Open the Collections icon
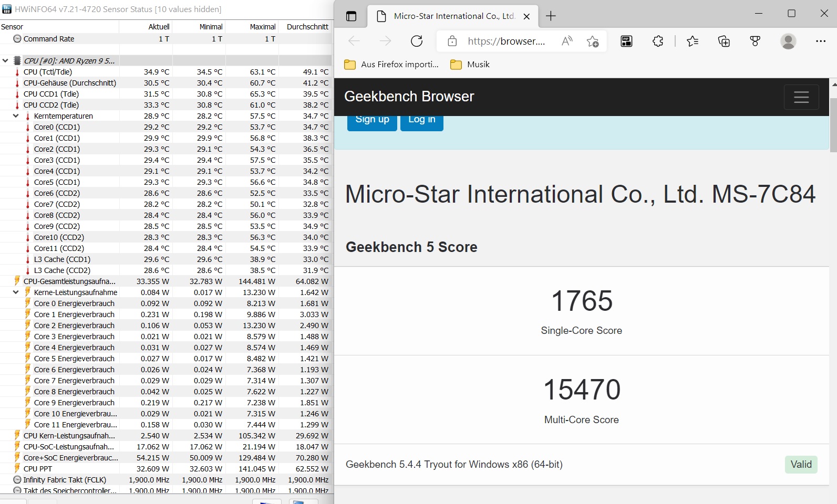 click(x=724, y=41)
